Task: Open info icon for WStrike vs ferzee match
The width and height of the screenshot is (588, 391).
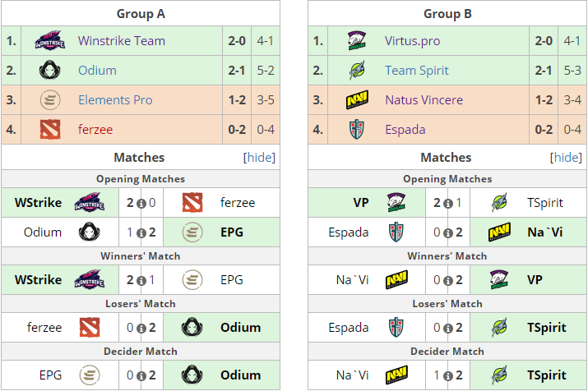Action: (141, 204)
